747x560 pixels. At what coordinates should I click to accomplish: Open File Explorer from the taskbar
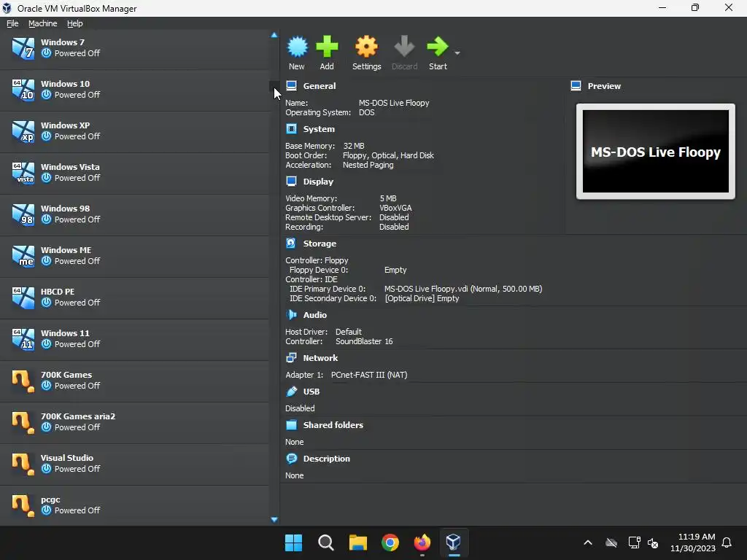tap(357, 542)
